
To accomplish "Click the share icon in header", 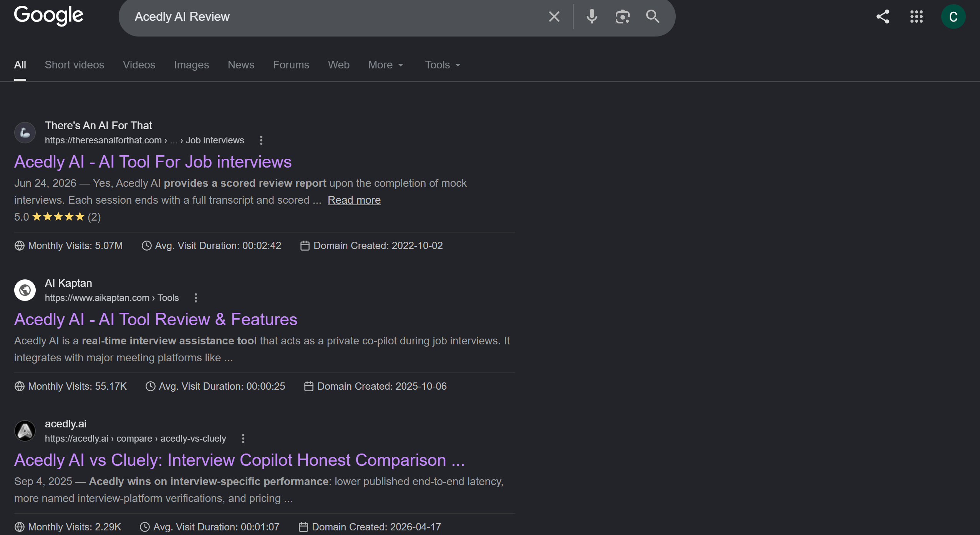I will pos(882,17).
